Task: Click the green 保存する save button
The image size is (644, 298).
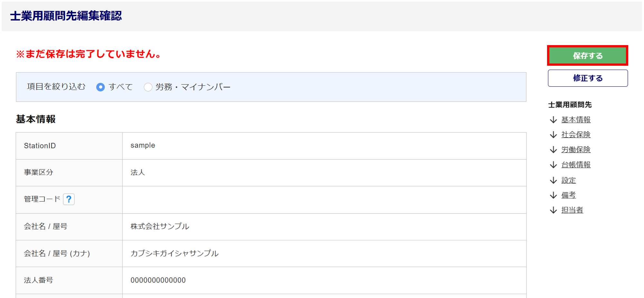Action: point(587,56)
